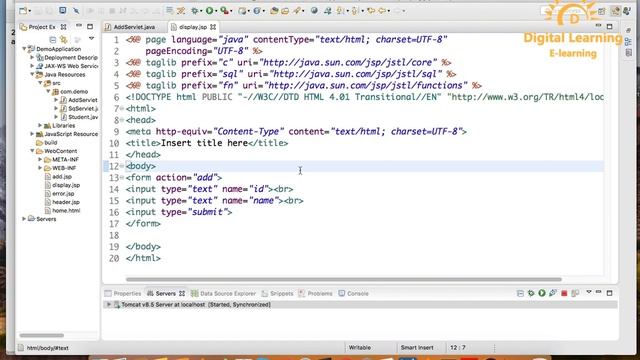Click the Java Resources src folder

tap(53, 83)
